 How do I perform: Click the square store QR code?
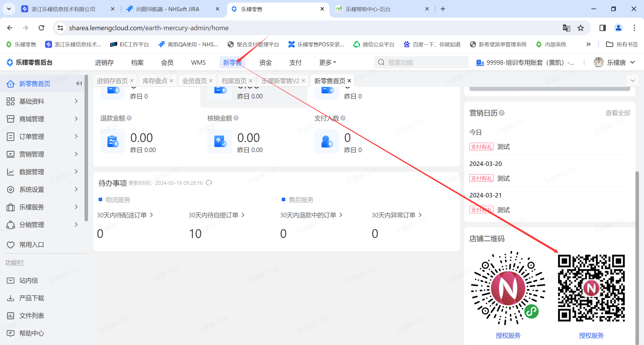(x=591, y=288)
